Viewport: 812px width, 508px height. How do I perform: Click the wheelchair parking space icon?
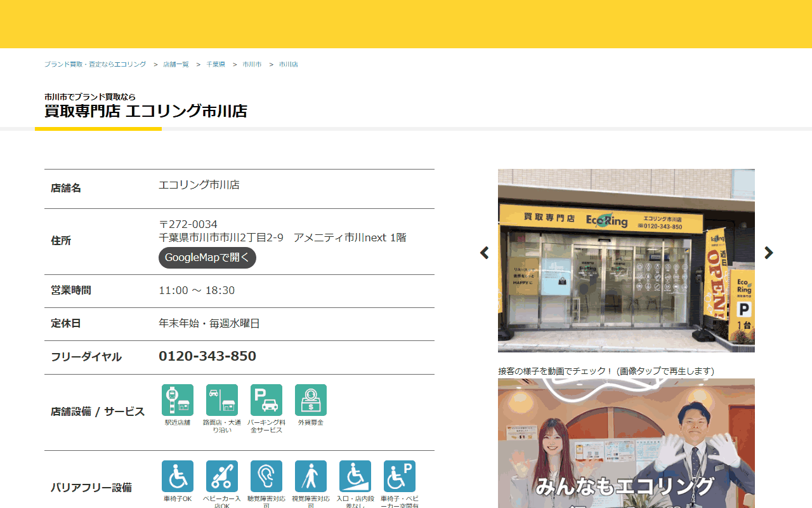click(400, 476)
